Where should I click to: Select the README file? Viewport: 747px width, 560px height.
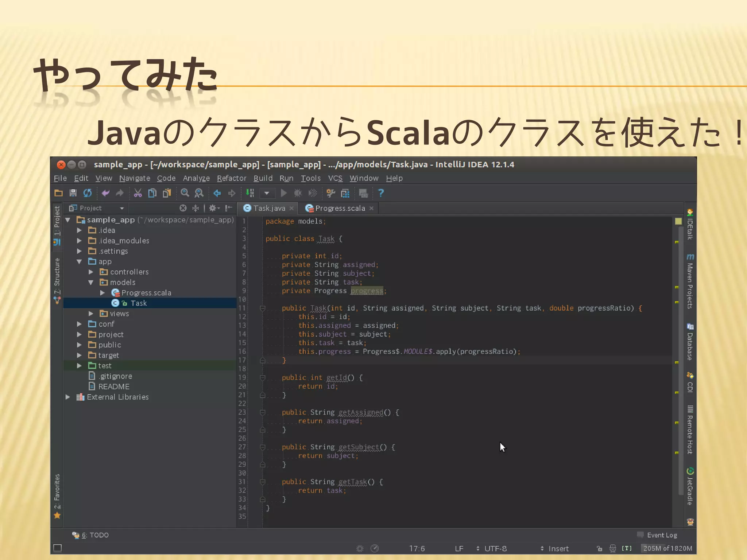pos(114,387)
